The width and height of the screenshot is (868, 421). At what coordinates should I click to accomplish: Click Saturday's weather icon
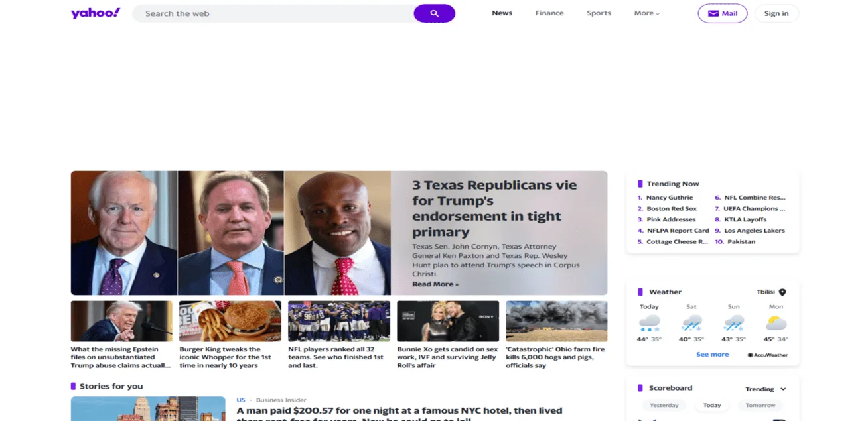[x=691, y=324]
